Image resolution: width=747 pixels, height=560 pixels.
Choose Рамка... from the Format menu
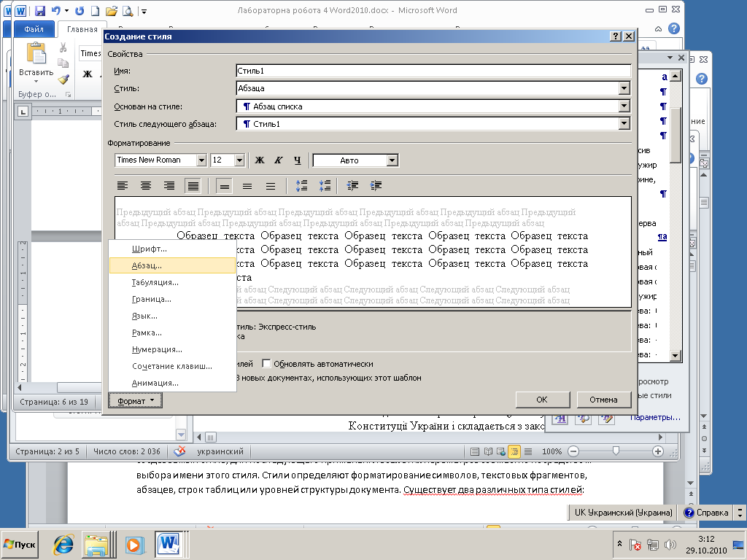(172, 332)
